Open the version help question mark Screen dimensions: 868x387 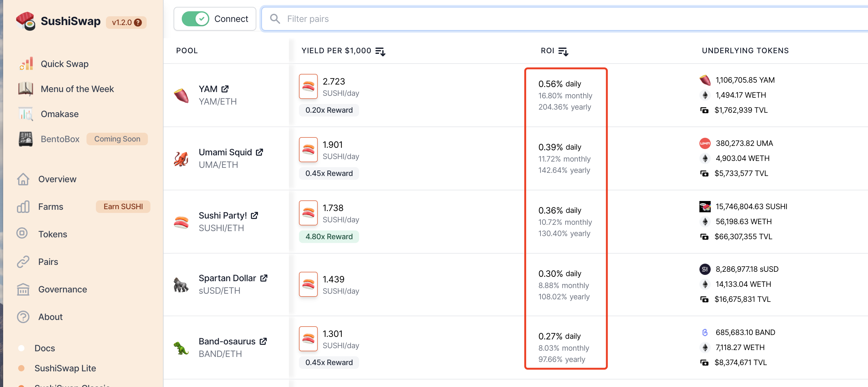(138, 23)
